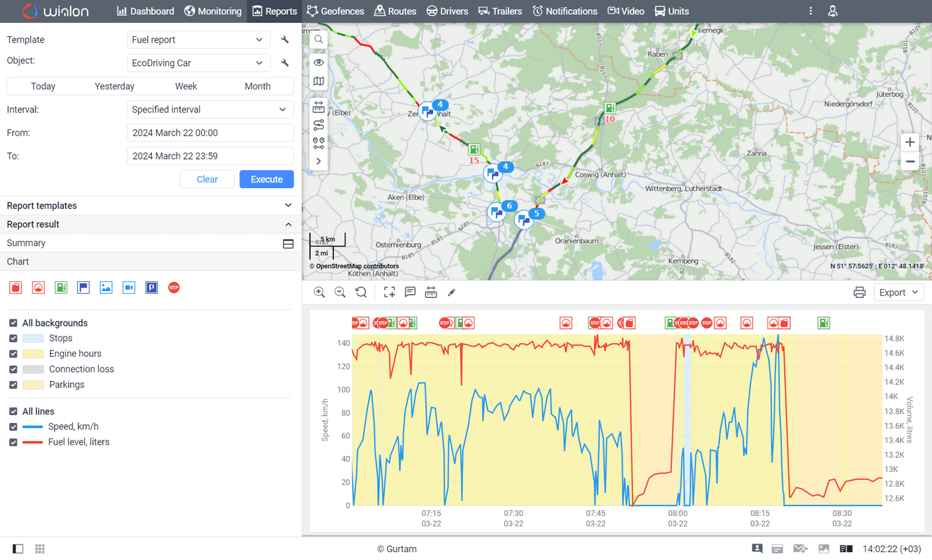The width and height of the screenshot is (932, 560).
Task: Uncheck the Connection loss background
Action: pyautogui.click(x=14, y=369)
